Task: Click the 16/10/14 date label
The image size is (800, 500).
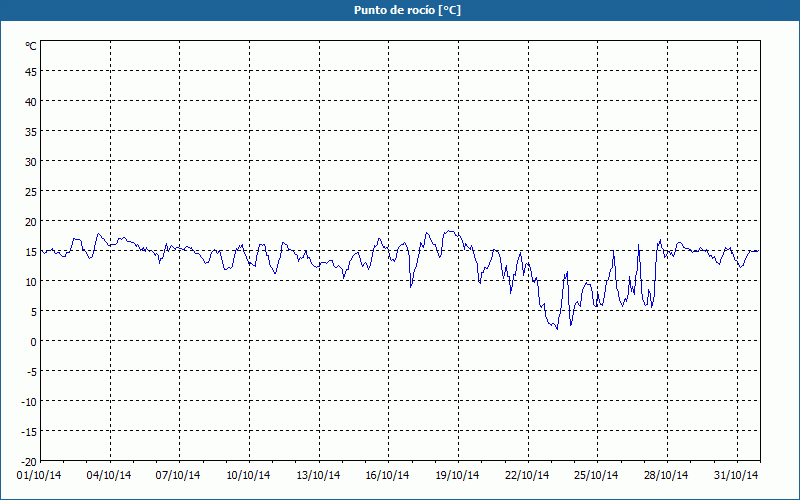Action: point(387,475)
